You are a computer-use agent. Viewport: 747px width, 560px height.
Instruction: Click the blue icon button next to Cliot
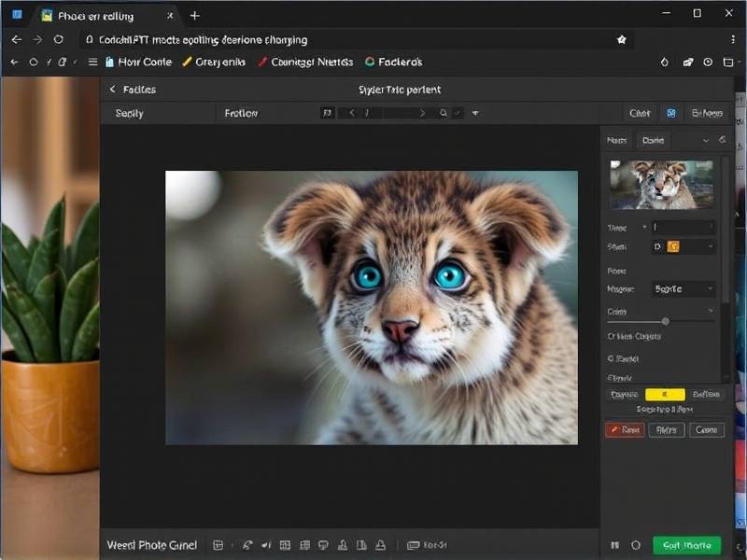coord(670,113)
